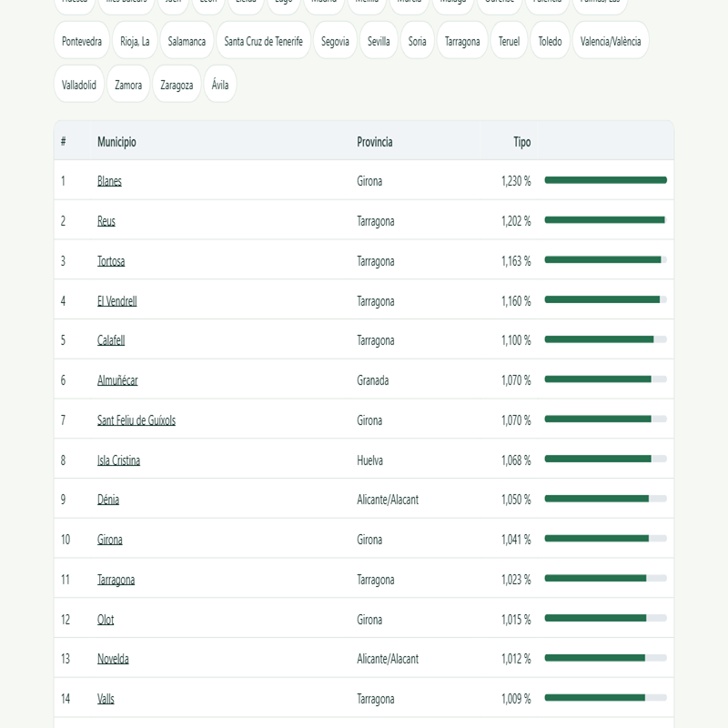Screen dimensions: 728x728
Task: Click the Municipio column header
Action: point(116,142)
